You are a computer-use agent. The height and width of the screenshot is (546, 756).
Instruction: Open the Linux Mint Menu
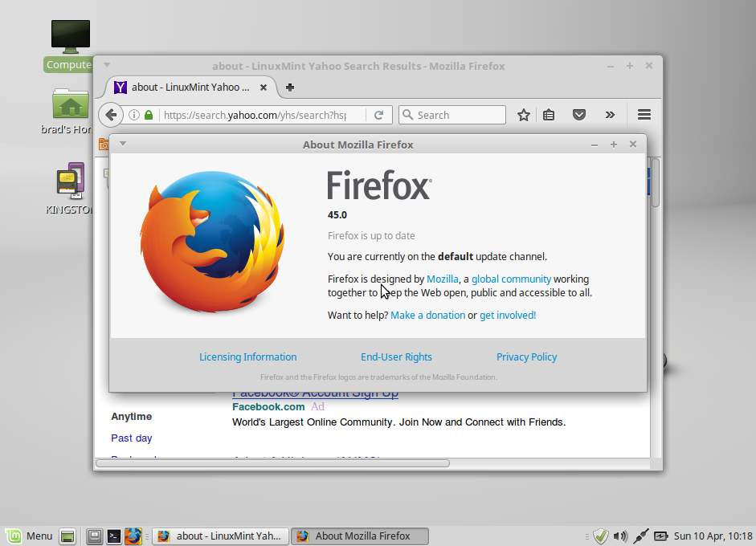point(29,536)
